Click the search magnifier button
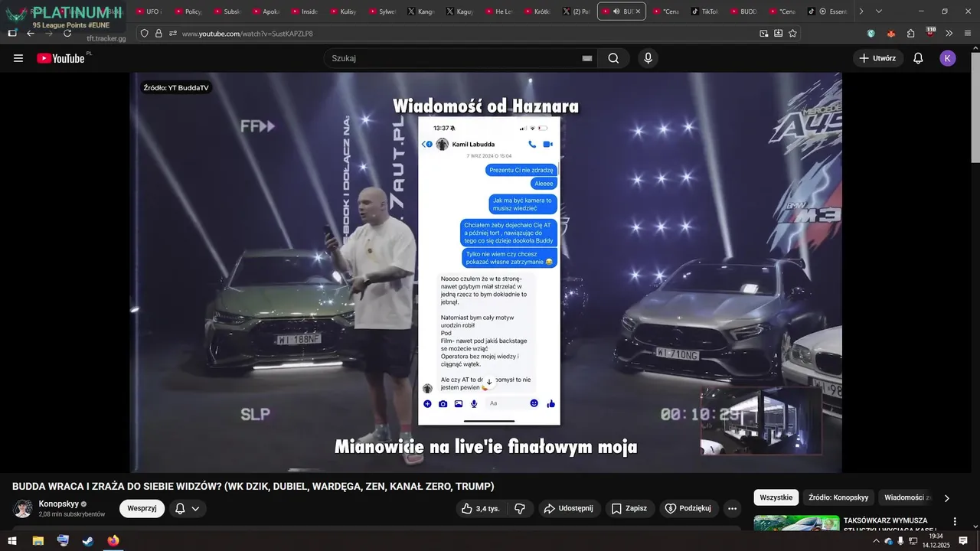The image size is (980, 551). click(x=613, y=58)
